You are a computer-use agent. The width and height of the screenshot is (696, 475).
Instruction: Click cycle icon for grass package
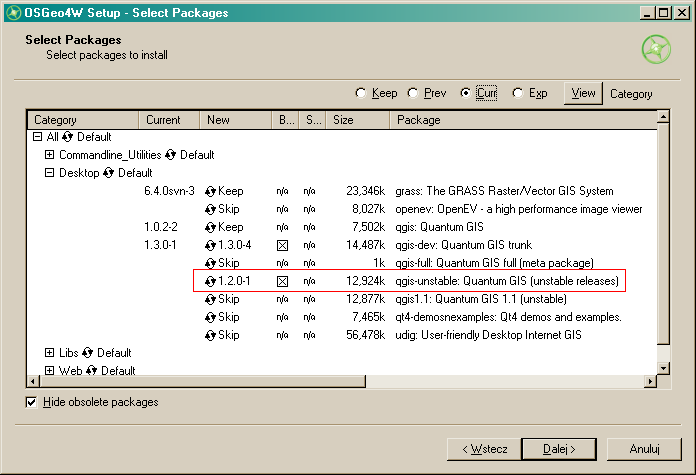click(x=210, y=191)
